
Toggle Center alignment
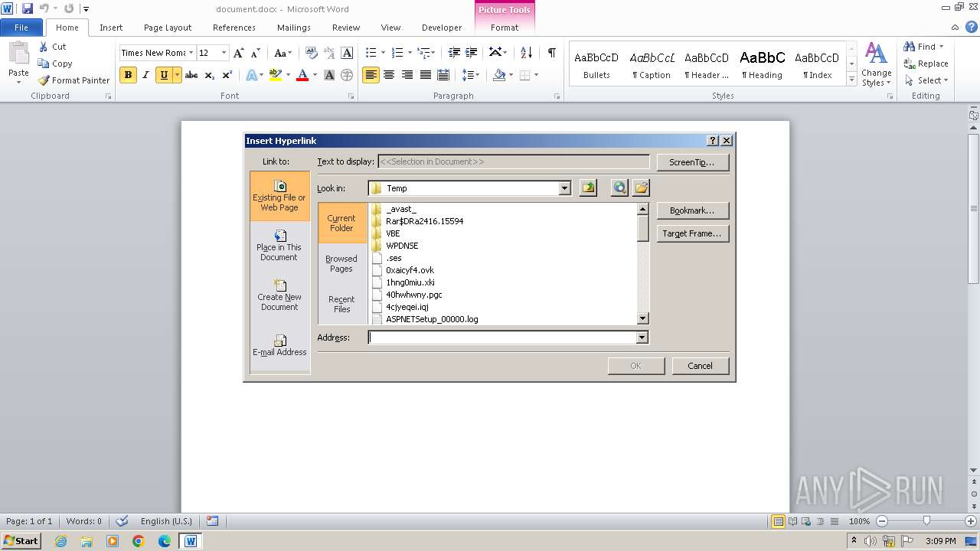[x=389, y=75]
